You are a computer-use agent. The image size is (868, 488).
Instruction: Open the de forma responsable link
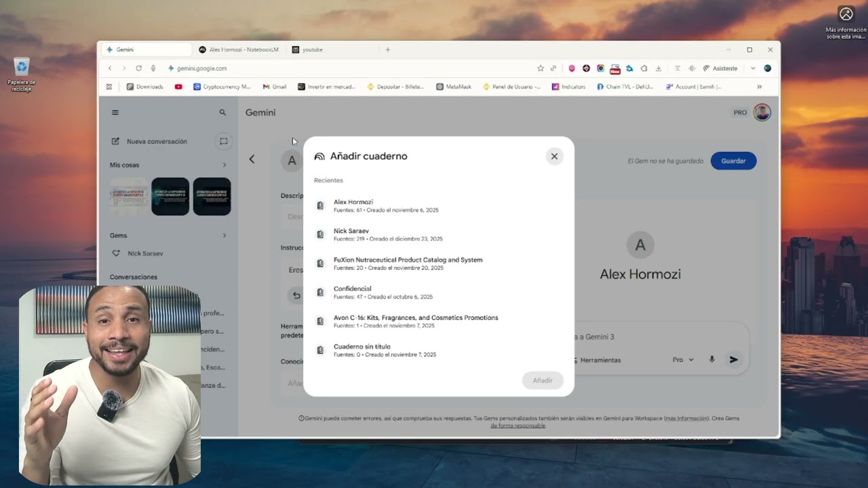[x=517, y=426]
